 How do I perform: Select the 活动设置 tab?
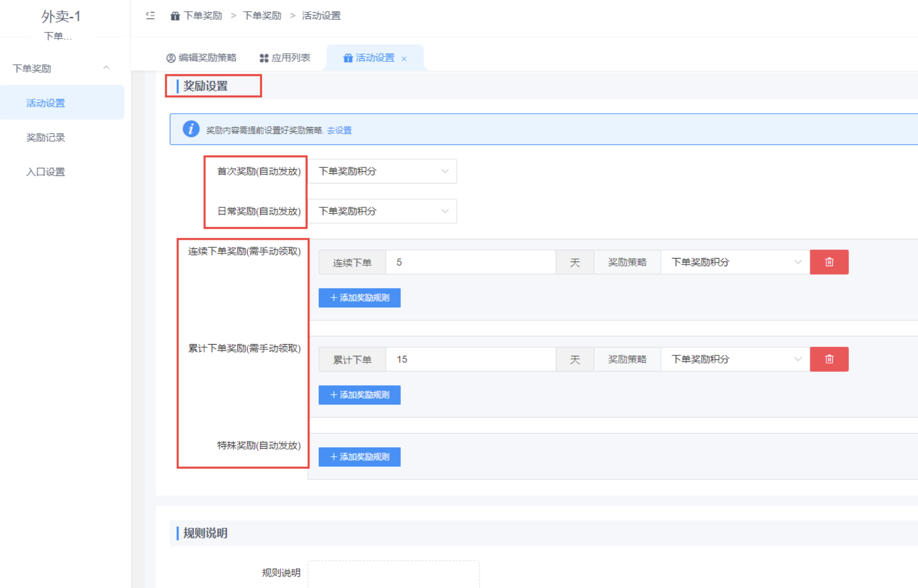click(374, 58)
